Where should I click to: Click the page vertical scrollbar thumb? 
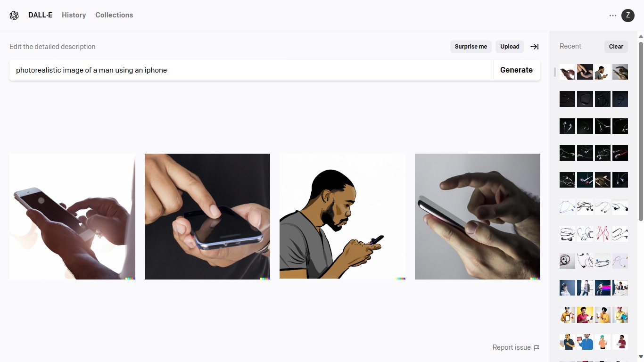tap(641, 131)
